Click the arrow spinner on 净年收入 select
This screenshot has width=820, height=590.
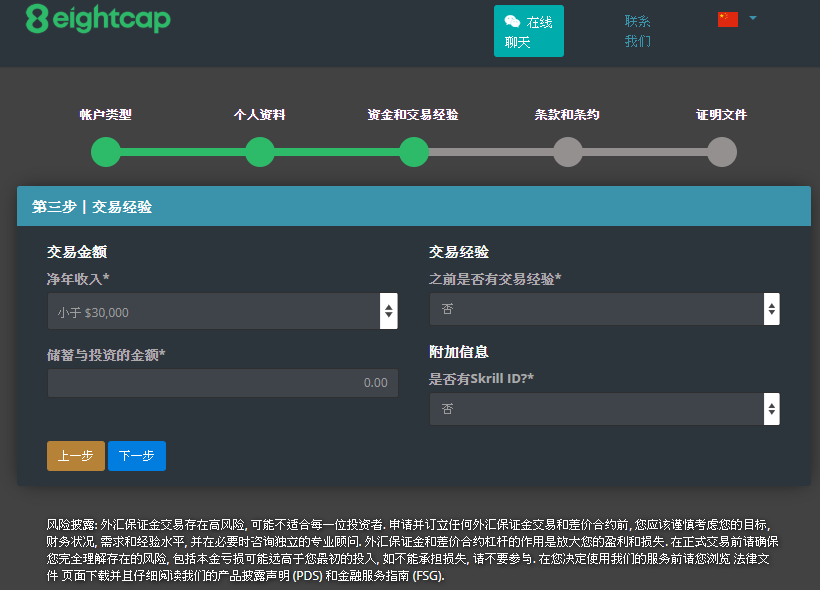pyautogui.click(x=388, y=311)
